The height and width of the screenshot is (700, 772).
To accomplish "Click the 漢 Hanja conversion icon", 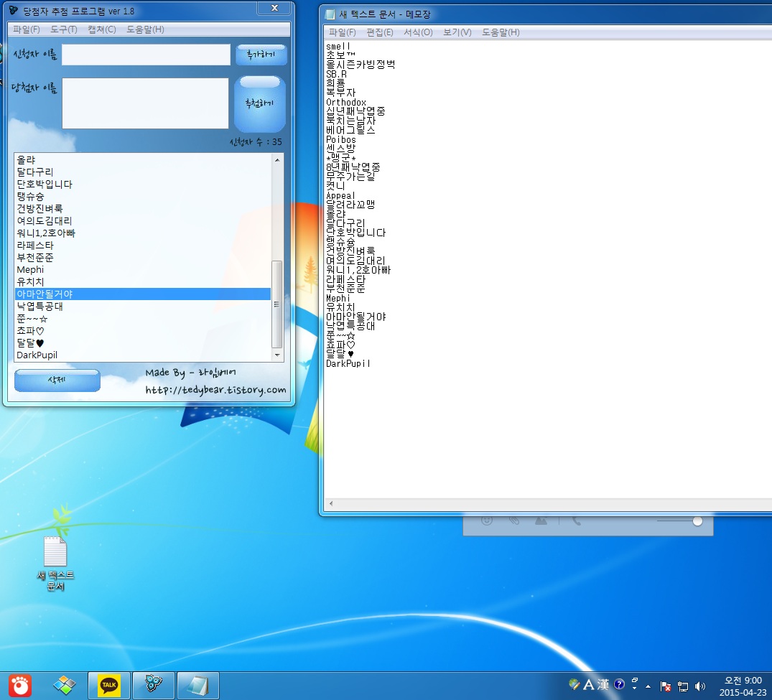I will pos(603,684).
